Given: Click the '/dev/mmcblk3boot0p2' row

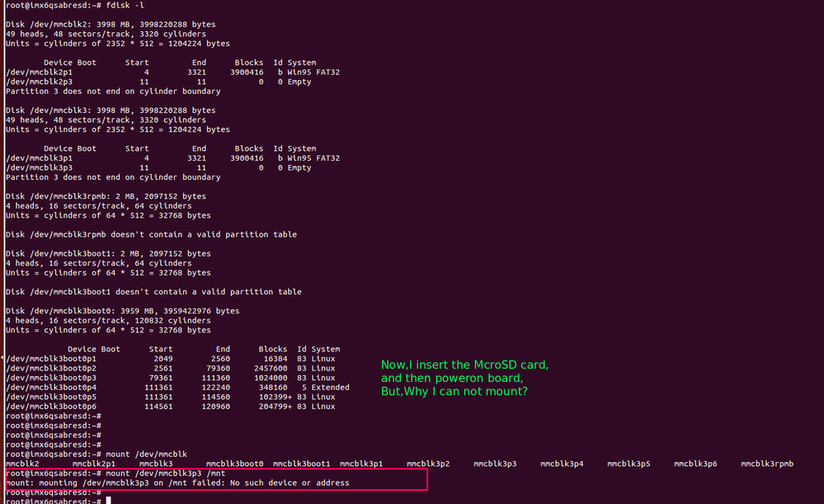Looking at the screenshot, I should coord(170,368).
